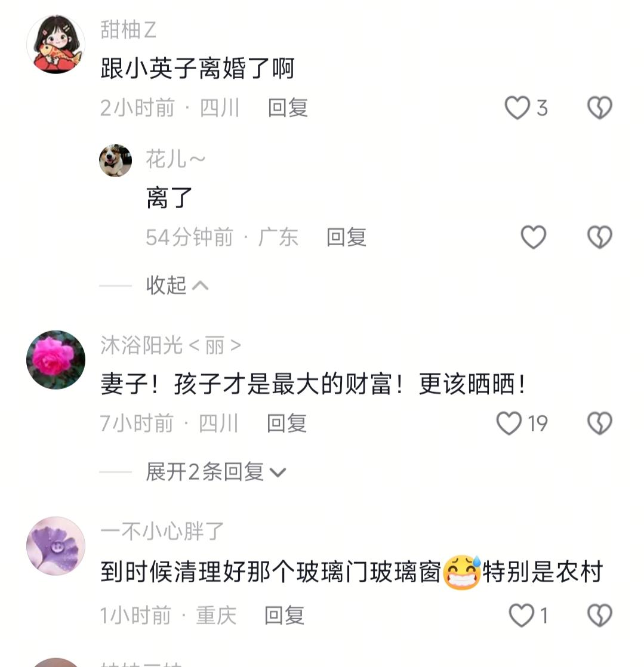Open 花儿~'s dog avatar
This screenshot has height=667, width=644.
[x=115, y=160]
